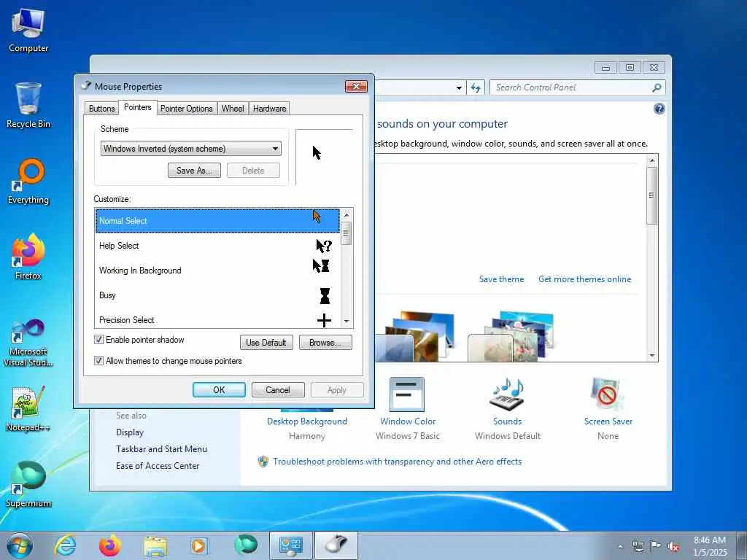Open the Display link under See also

pos(130,432)
